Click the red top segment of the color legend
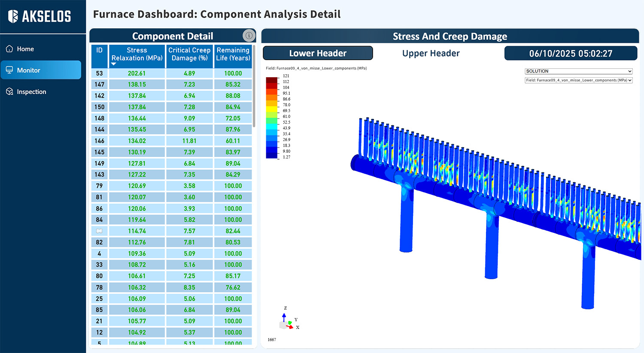Viewport: 644px width, 353px height. tap(271, 79)
